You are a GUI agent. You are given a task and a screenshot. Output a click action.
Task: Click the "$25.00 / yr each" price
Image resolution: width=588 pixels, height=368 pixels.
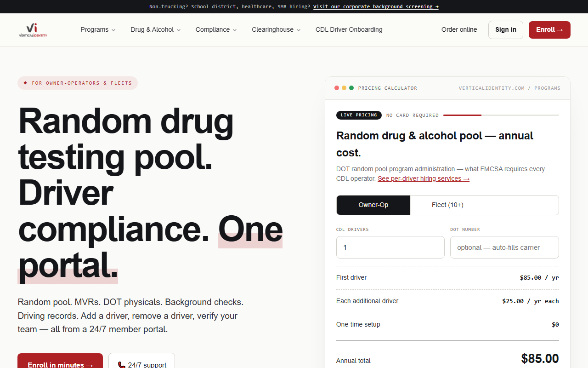tap(531, 301)
